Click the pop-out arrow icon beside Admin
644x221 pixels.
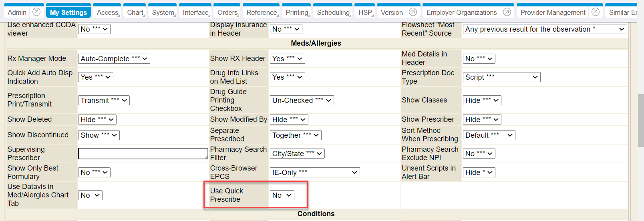[36, 12]
